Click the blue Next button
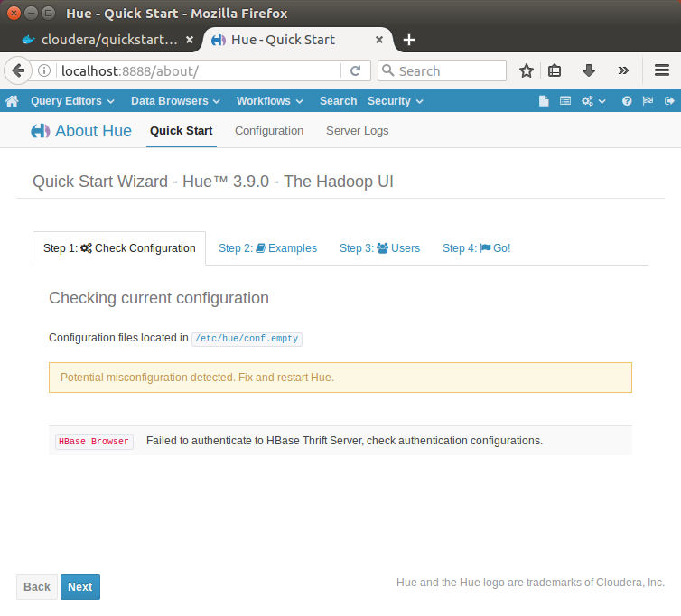681x616 pixels. (x=80, y=587)
